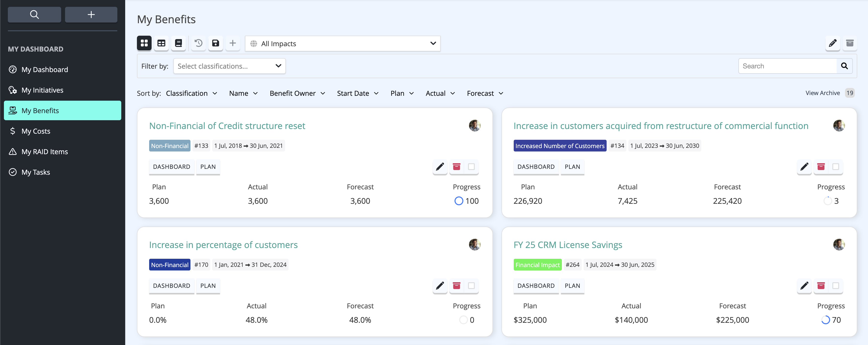Click the search magnifier icon in sidebar
The width and height of the screenshot is (868, 345).
coord(34,14)
